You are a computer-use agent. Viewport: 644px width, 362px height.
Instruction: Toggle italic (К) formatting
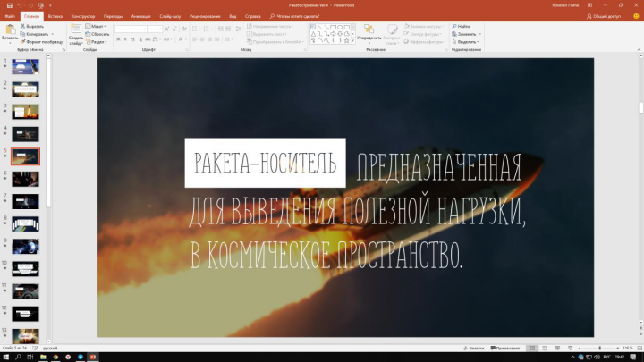[126, 39]
